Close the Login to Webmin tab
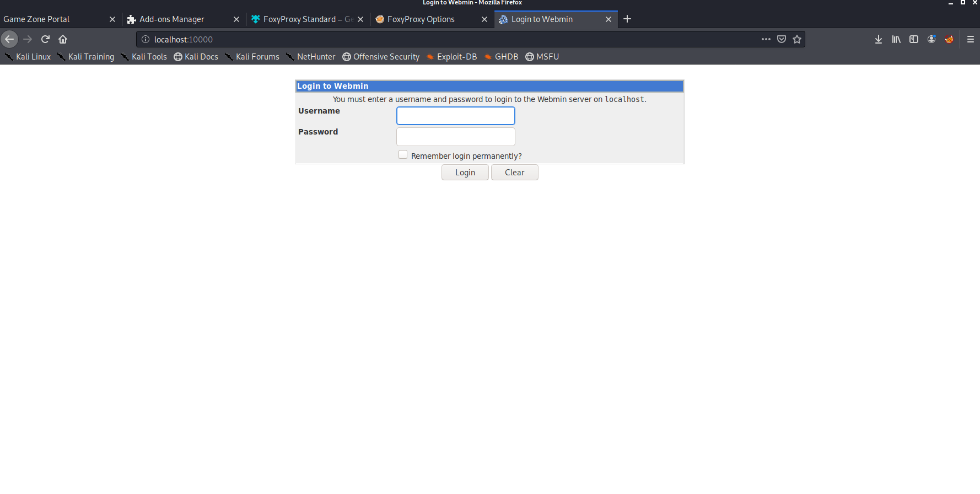This screenshot has height=494, width=980. (x=609, y=19)
